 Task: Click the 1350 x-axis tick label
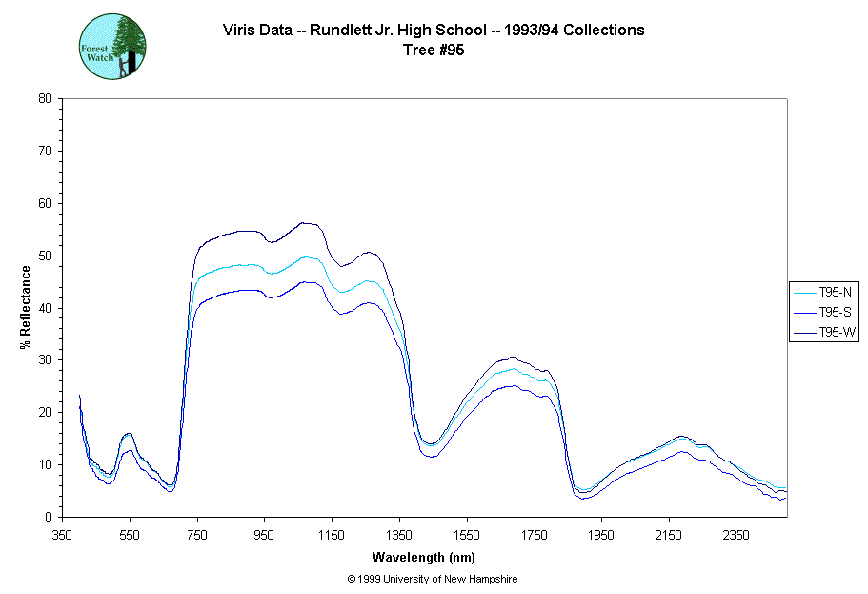[x=399, y=535]
